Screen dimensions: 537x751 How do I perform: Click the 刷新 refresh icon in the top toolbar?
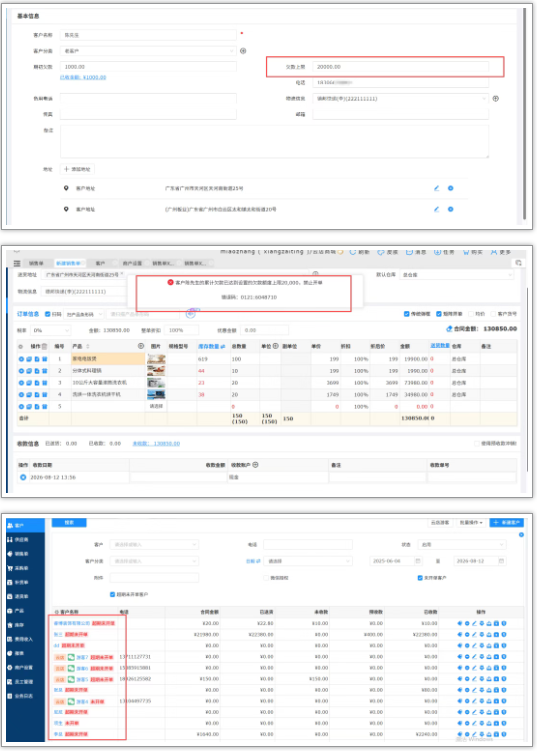(353, 252)
